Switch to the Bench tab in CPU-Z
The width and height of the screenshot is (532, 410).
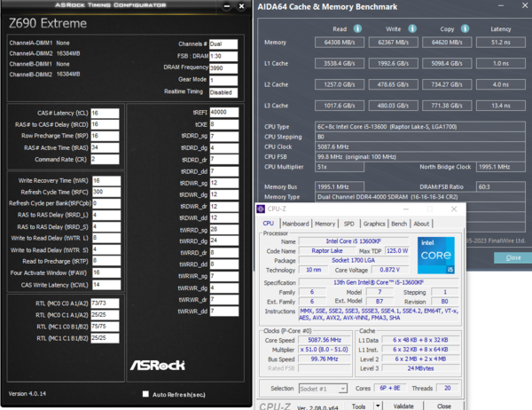[399, 224]
